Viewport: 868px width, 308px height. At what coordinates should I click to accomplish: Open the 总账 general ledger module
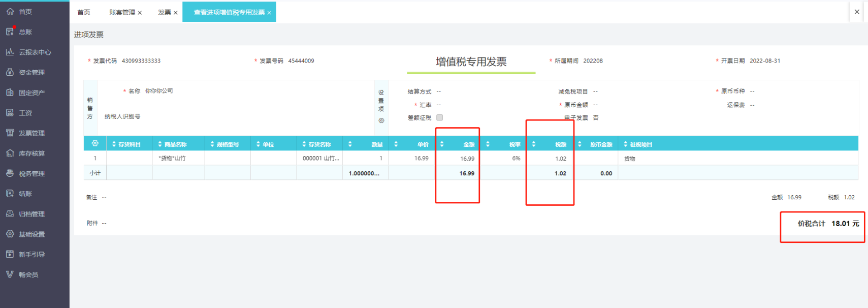(x=25, y=32)
